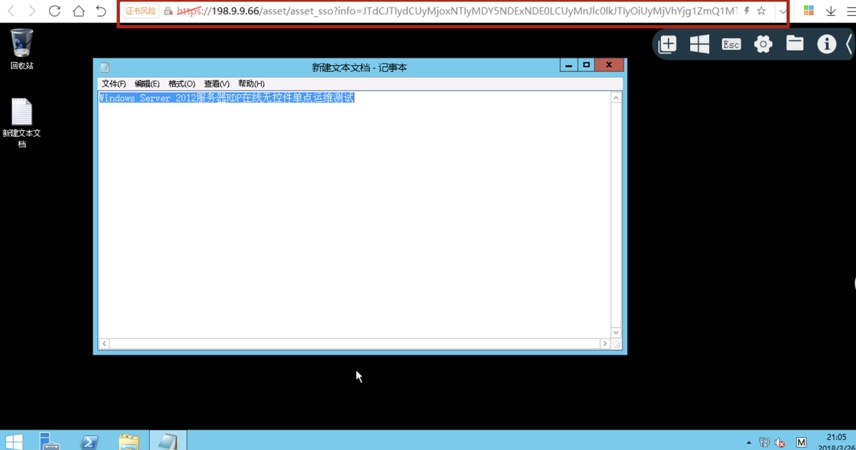Minimize the Notepad window

coord(568,65)
